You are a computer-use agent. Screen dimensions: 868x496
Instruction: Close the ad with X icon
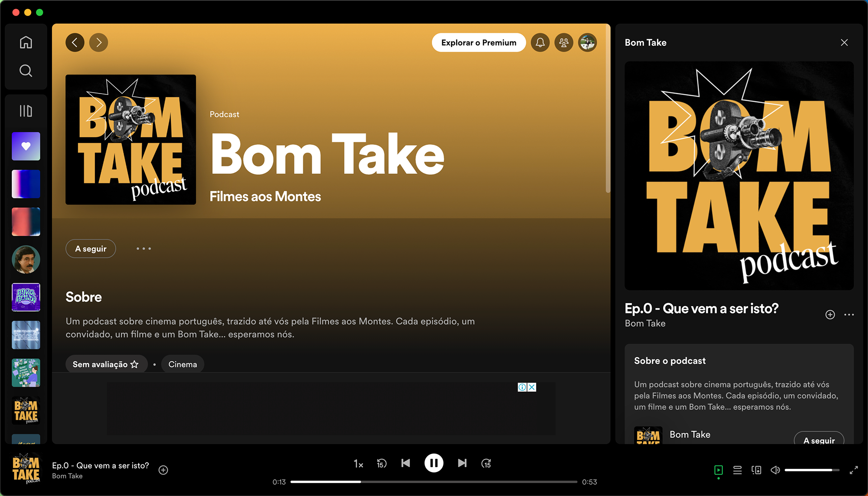(x=532, y=387)
